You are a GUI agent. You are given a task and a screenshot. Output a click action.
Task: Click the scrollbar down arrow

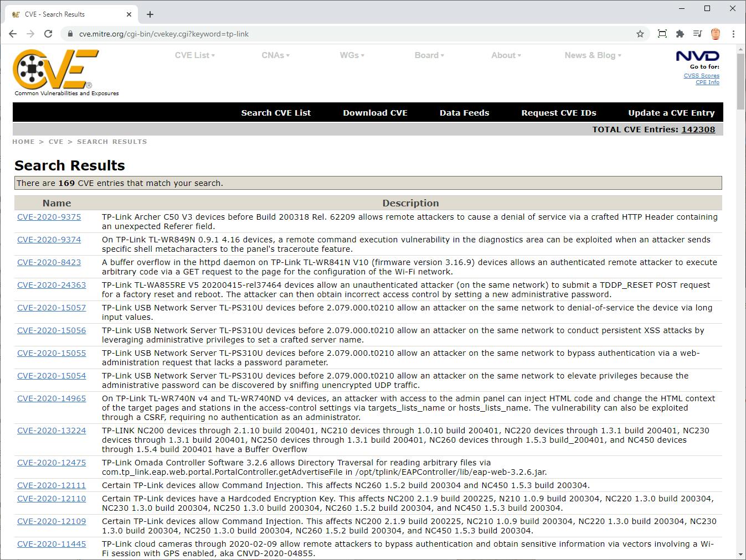(741, 554)
